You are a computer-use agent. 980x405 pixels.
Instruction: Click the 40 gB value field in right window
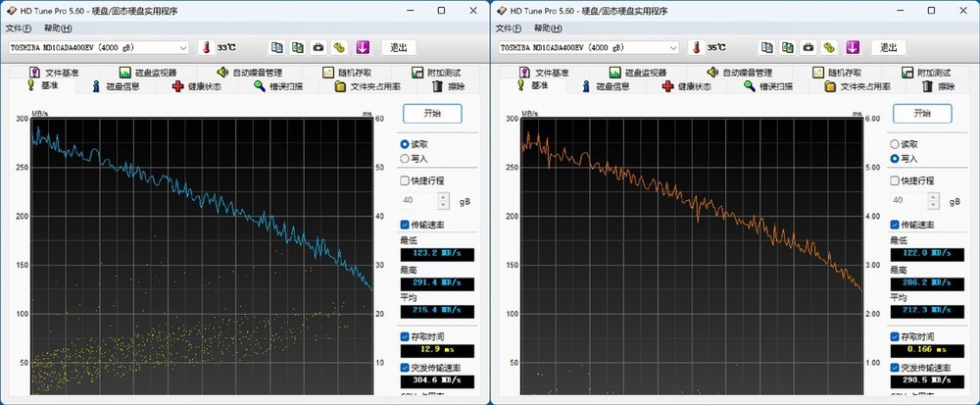906,200
